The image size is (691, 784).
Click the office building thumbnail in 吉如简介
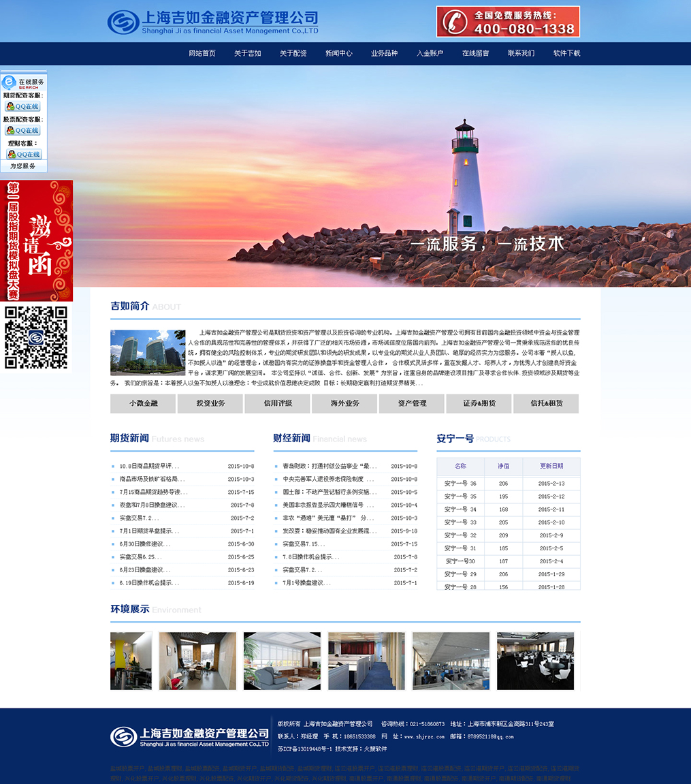coord(148,352)
